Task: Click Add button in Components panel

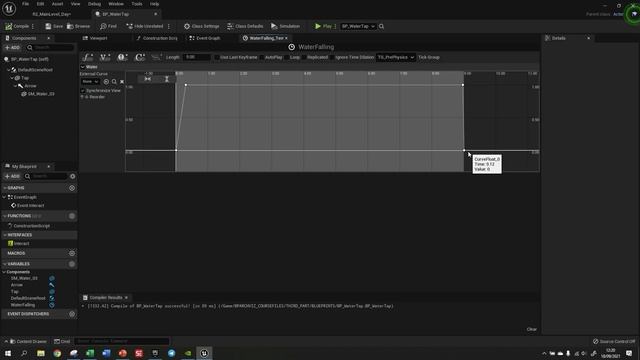Action: (12, 48)
